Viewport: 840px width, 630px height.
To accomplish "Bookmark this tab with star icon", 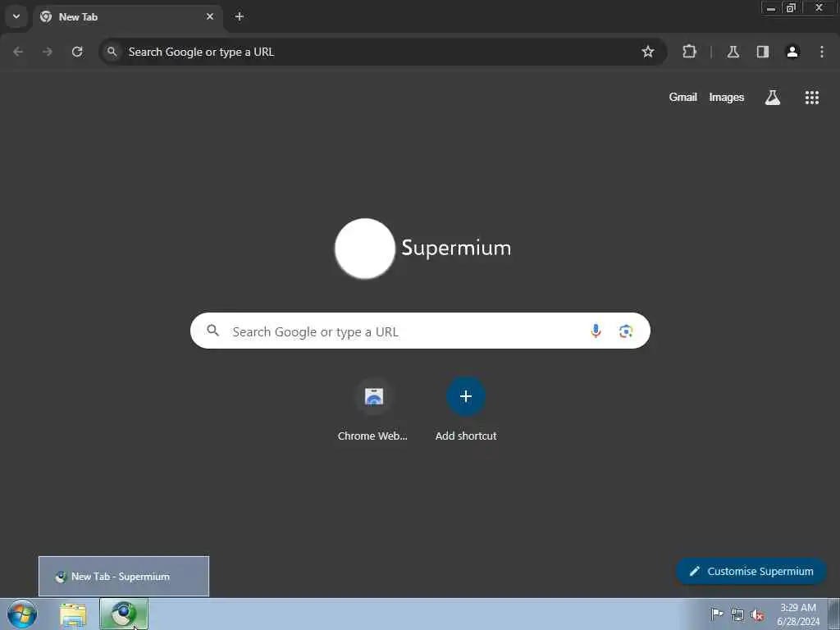I will (648, 52).
